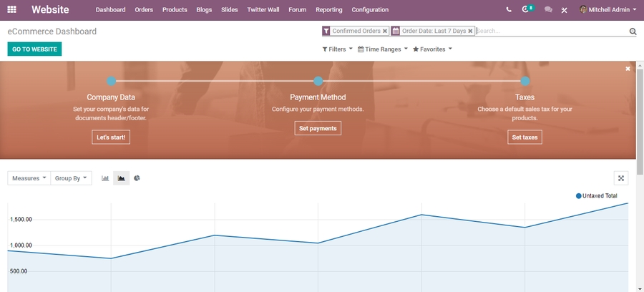Open the Configuration menu

370,9
